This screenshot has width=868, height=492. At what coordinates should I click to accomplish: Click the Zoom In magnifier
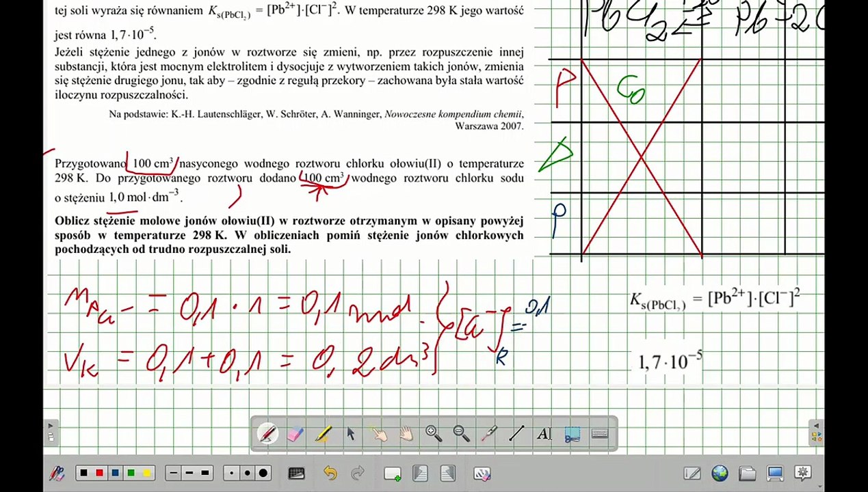(x=434, y=434)
